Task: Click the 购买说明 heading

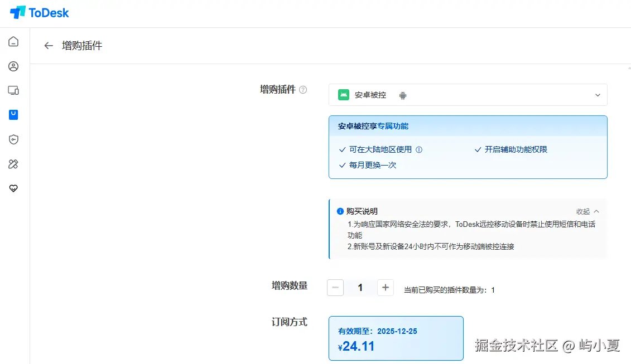Action: (362, 211)
